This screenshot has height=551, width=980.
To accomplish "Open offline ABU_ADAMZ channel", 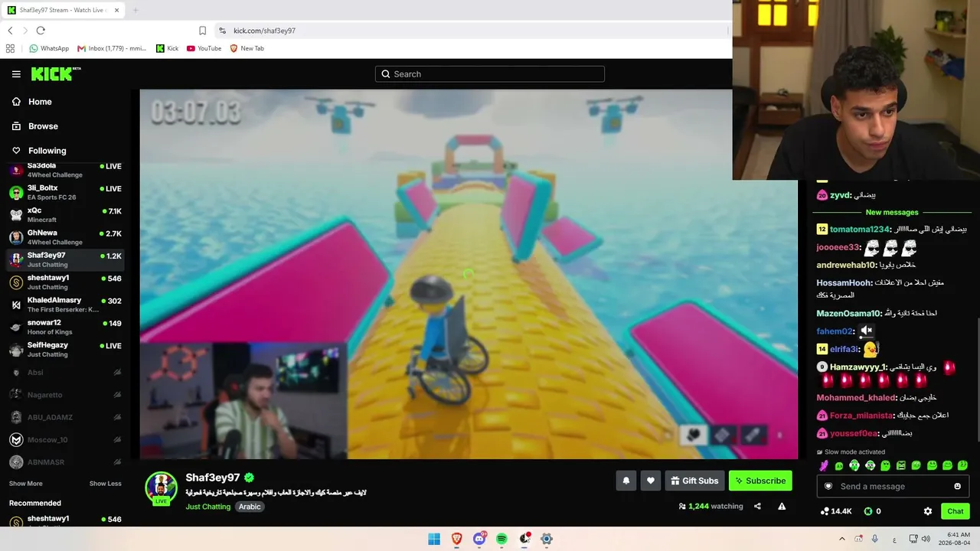I will pos(66,418).
